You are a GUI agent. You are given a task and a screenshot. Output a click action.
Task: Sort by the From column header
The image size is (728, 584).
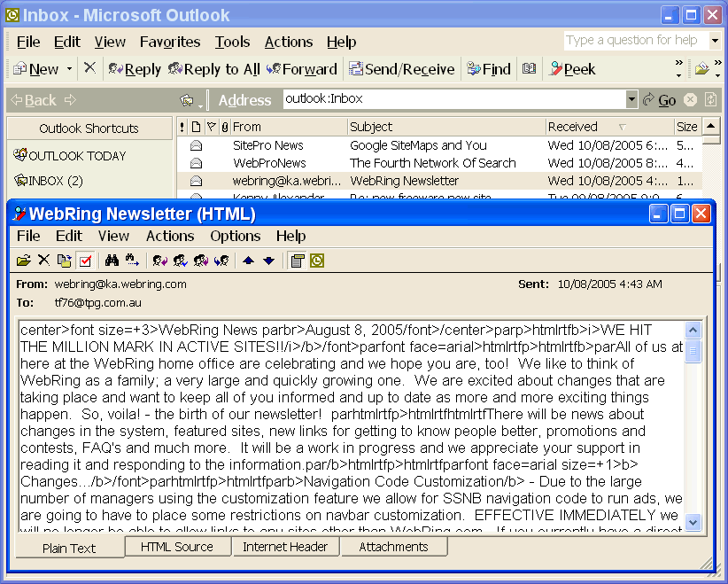tap(289, 127)
